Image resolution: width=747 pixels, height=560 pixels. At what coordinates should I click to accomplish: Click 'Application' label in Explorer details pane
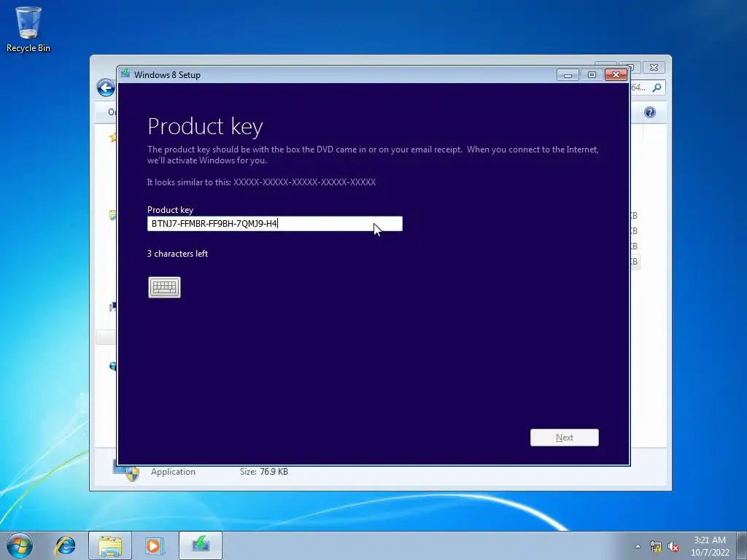coord(173,472)
